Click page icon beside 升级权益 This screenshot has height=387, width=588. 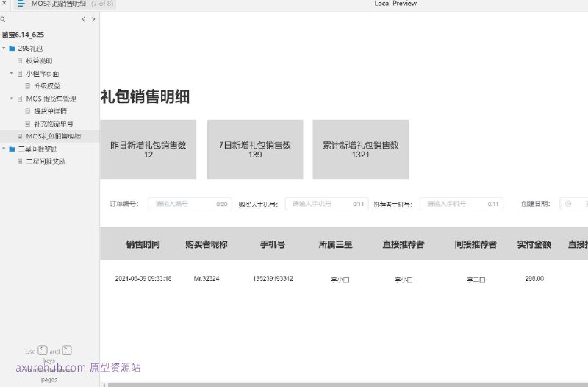(28, 86)
